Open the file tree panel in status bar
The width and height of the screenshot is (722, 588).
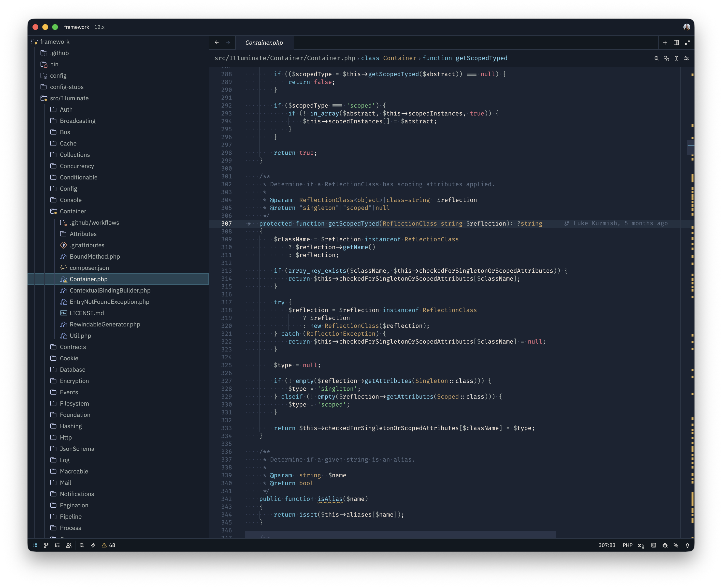pos(35,545)
